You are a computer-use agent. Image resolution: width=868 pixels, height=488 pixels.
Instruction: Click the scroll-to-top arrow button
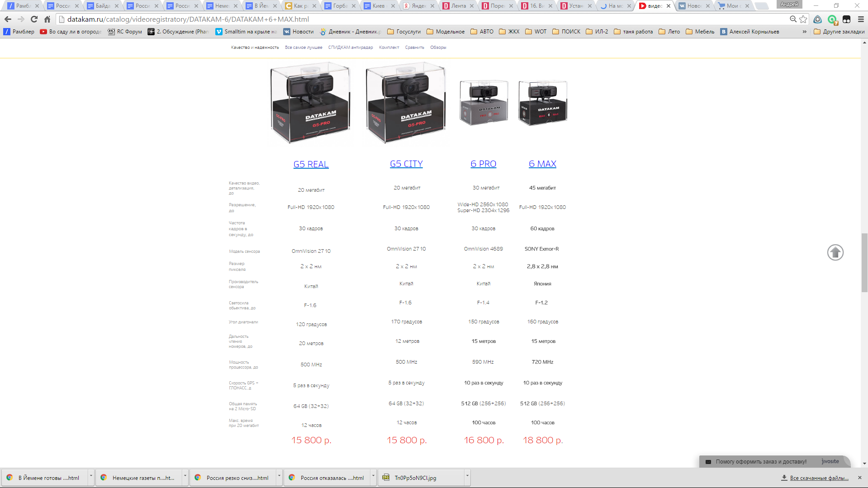click(835, 252)
